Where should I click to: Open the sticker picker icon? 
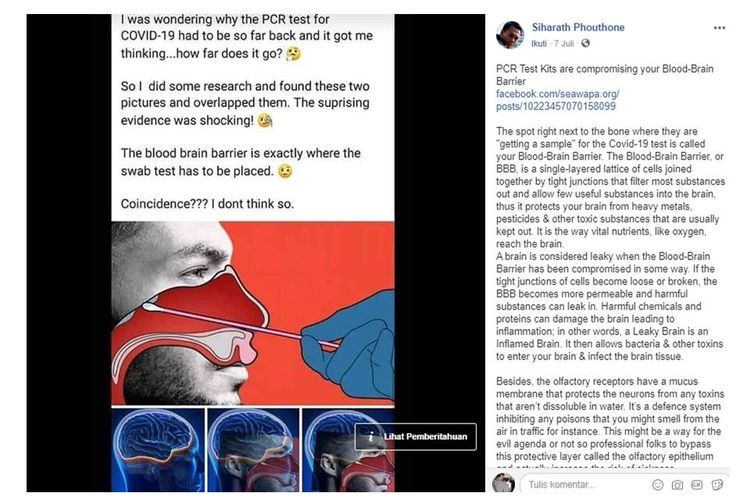point(716,484)
